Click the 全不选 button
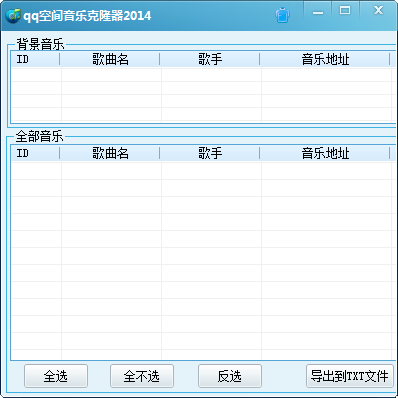This screenshot has height=398, width=398. [x=142, y=376]
